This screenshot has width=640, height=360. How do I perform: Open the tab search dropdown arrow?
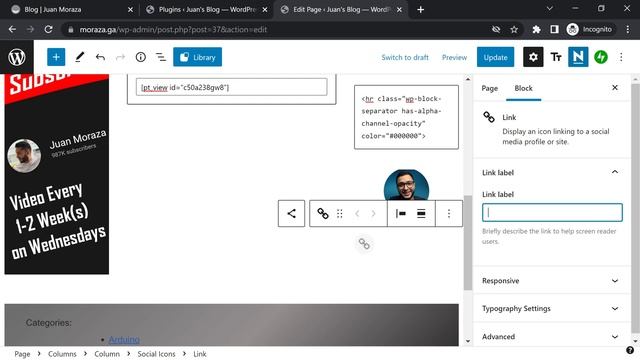549,9
